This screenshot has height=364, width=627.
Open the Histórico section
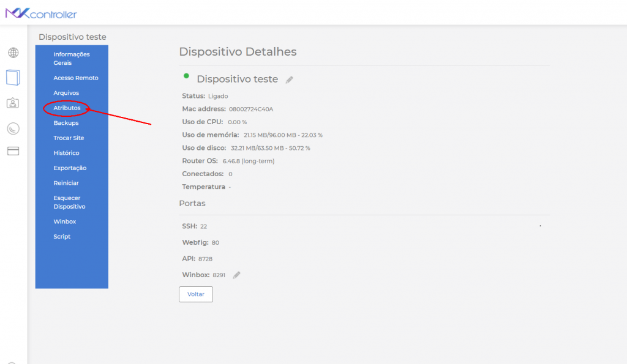tap(66, 152)
